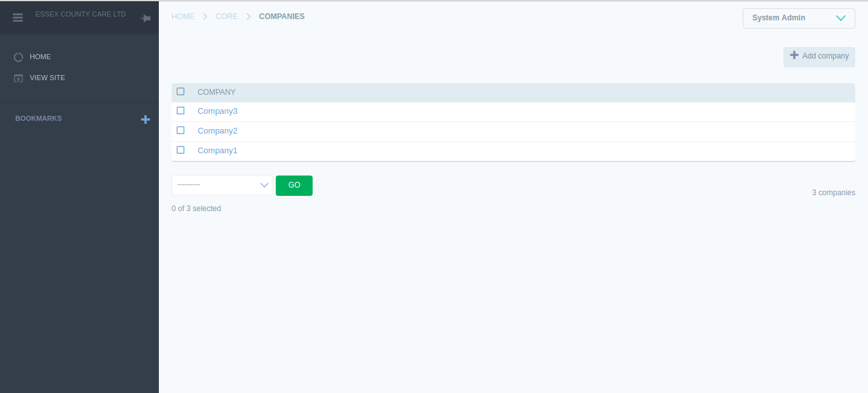
Task: Open the Company1 link
Action: 217,151
